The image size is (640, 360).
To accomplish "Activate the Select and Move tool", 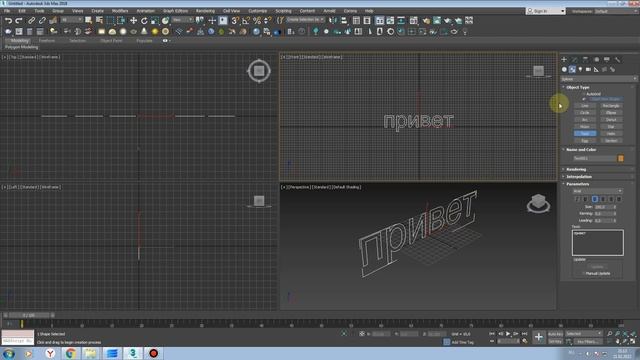I will coord(133,20).
